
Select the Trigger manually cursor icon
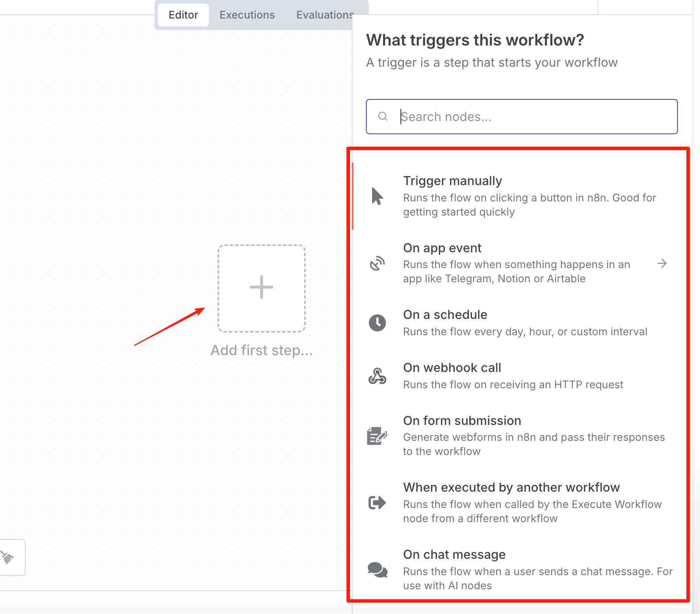(x=377, y=196)
